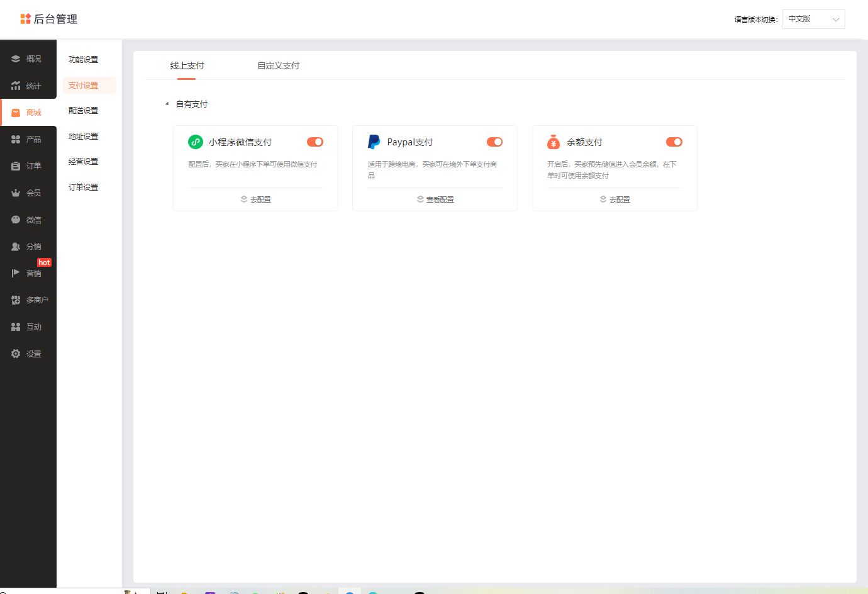Screen dimensions: 868x594
Task: Open the 配送设置 submenu item
Action: (x=83, y=111)
